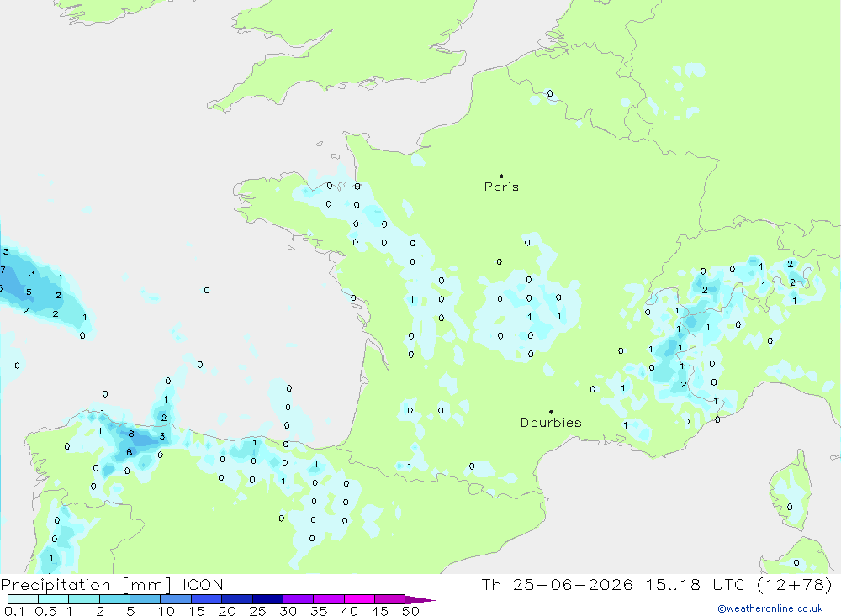The image size is (841, 616).
Task: Click the '25' legend scale label
Action: pyautogui.click(x=257, y=611)
